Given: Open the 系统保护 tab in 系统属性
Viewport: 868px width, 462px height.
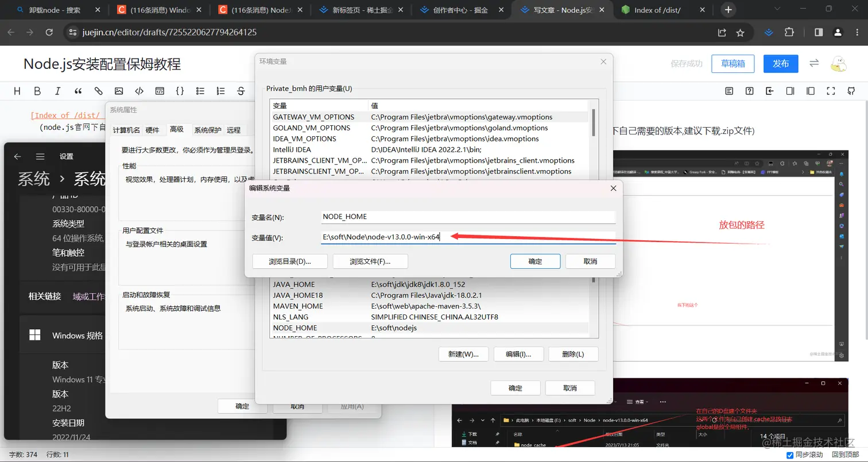Looking at the screenshot, I should coord(208,130).
